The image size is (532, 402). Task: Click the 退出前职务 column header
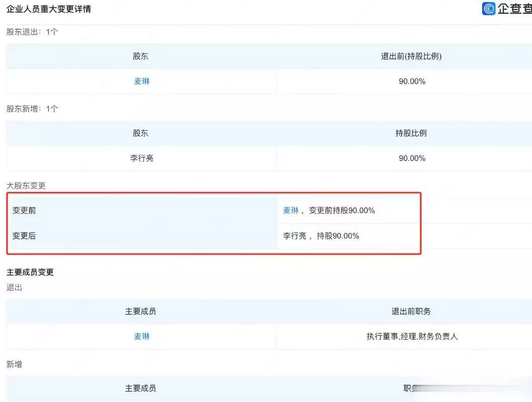[411, 311]
